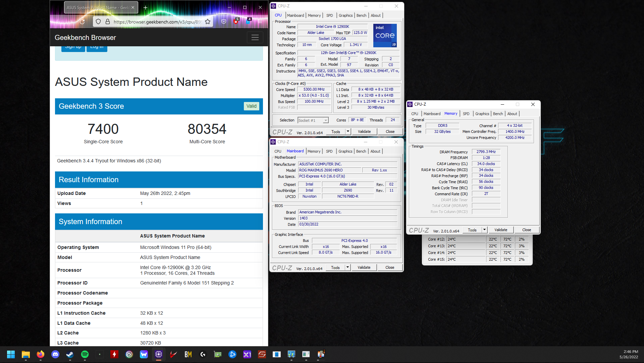View site security lock info
The height and width of the screenshot is (363, 644).
108,22
